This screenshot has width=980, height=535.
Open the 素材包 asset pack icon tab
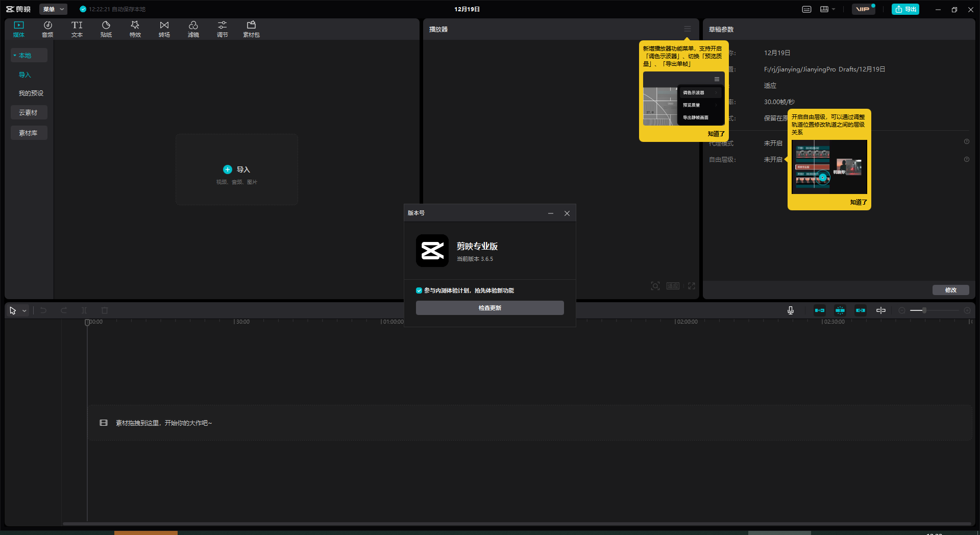click(x=251, y=29)
